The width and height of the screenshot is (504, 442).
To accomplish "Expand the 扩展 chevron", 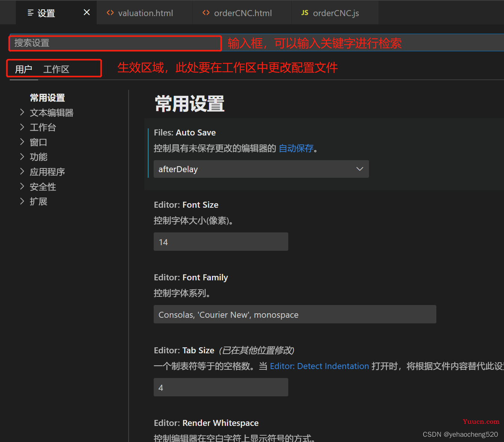I will point(22,201).
